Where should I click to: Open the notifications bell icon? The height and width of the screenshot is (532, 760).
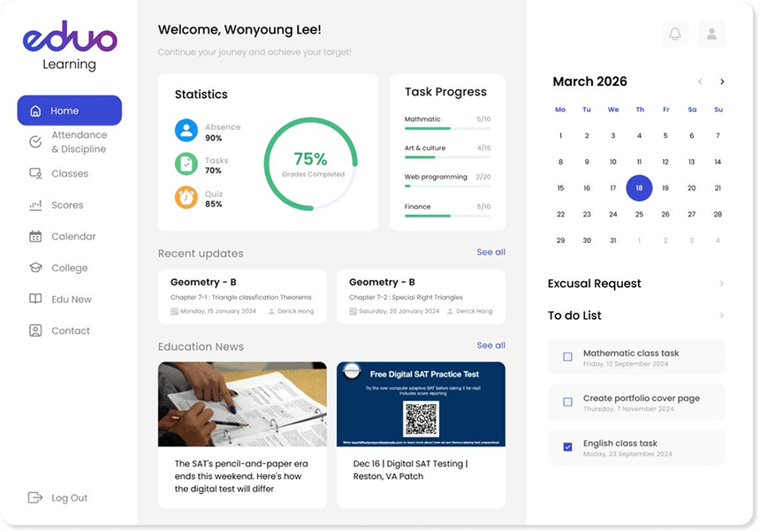[x=674, y=34]
